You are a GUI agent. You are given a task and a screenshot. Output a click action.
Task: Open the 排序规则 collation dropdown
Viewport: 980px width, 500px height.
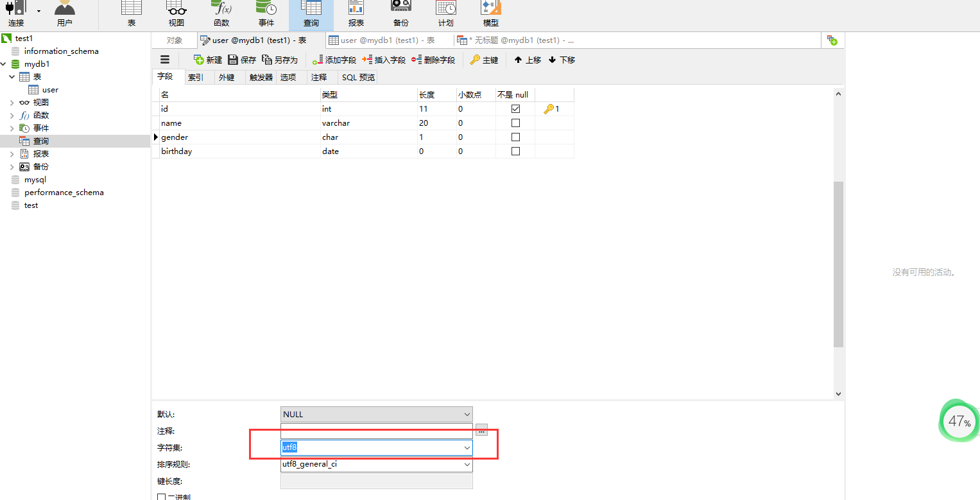point(467,464)
